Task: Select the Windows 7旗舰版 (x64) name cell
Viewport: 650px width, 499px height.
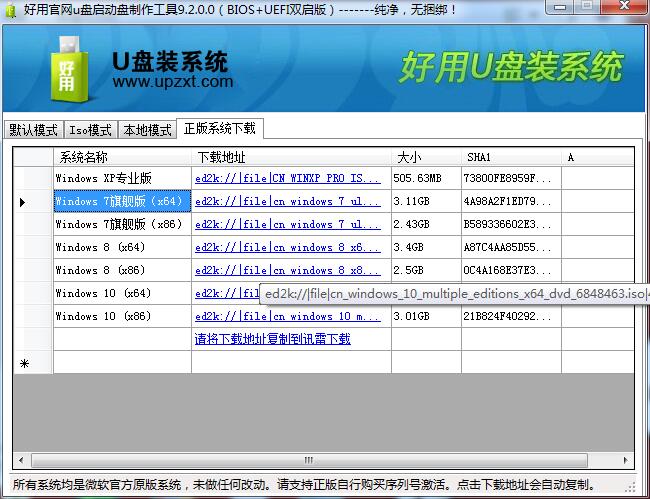Action: [122, 201]
